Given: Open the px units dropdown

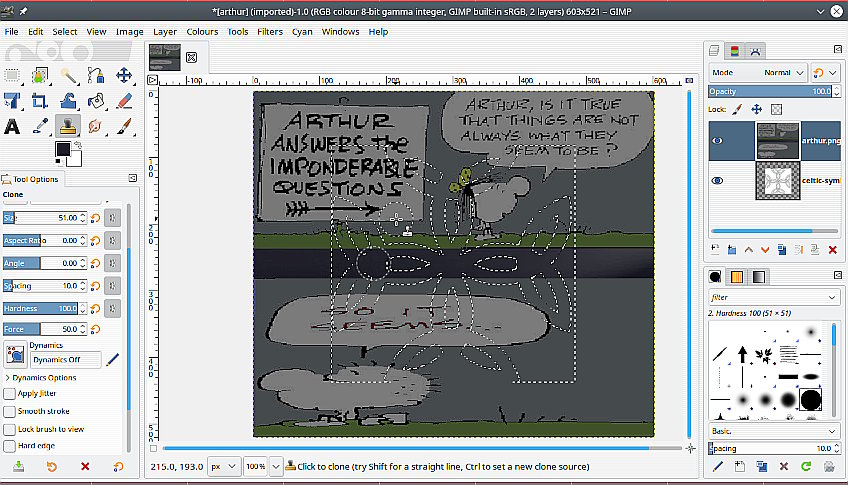Looking at the screenshot, I should pyautogui.click(x=223, y=466).
